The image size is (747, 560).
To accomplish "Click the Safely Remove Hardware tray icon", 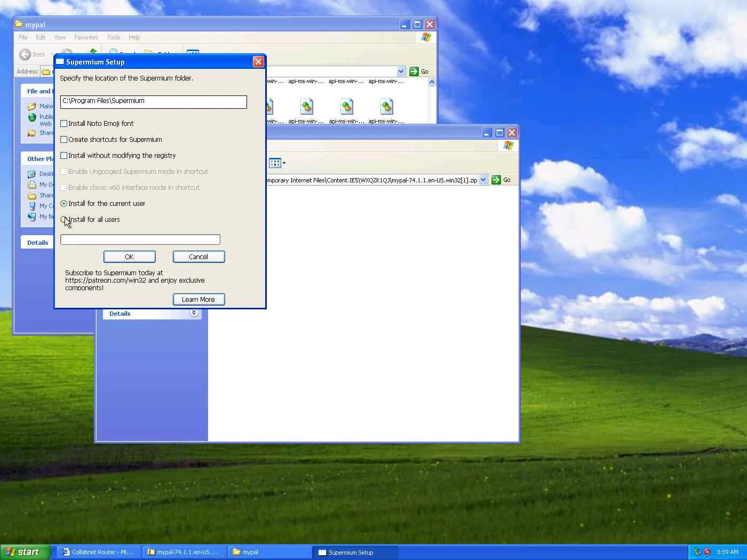I will (697, 552).
